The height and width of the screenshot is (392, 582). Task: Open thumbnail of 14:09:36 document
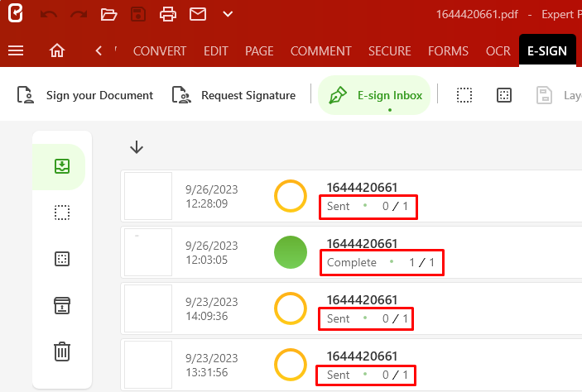pos(148,308)
